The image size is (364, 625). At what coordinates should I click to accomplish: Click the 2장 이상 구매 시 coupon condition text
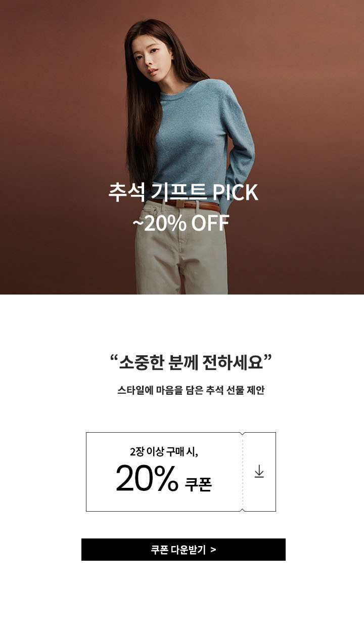tap(164, 451)
